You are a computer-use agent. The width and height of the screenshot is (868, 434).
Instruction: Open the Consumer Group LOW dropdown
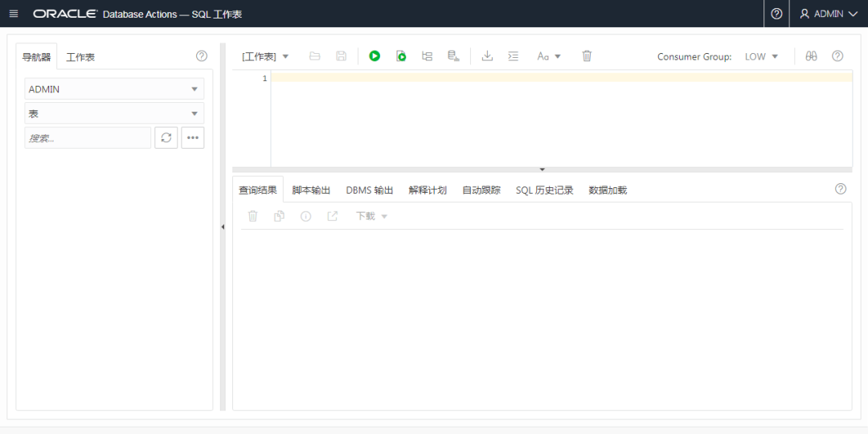761,56
